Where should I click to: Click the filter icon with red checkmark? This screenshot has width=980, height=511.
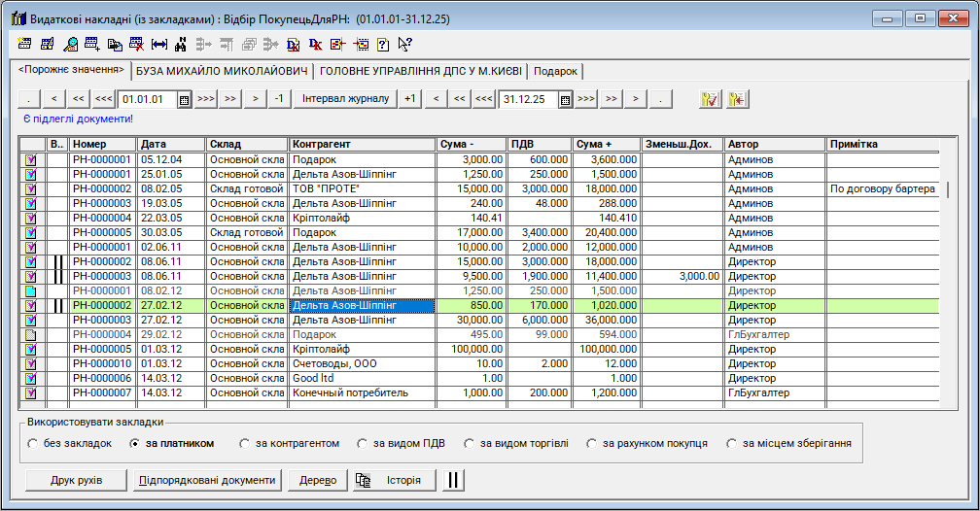tap(709, 99)
